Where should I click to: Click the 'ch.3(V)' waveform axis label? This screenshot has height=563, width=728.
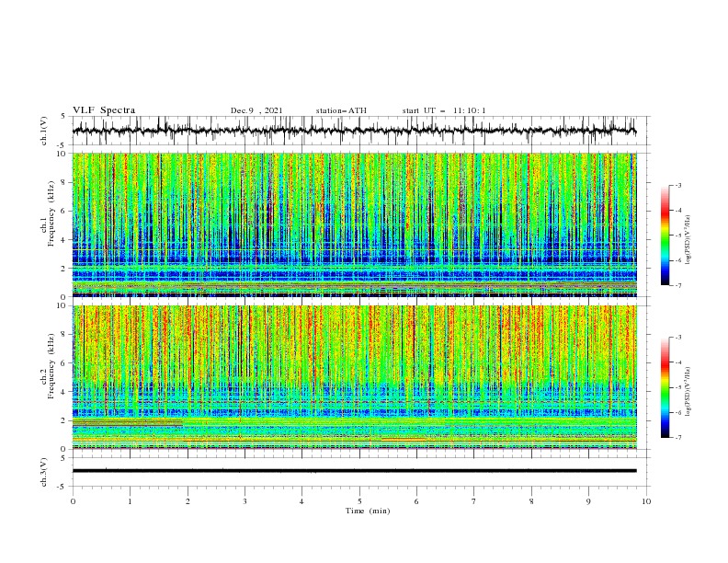pyautogui.click(x=44, y=472)
